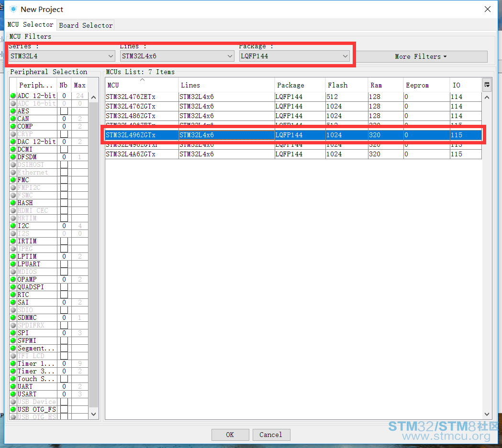502x448 pixels.
Task: Check the FMC peripheral box
Action: [x=64, y=180]
